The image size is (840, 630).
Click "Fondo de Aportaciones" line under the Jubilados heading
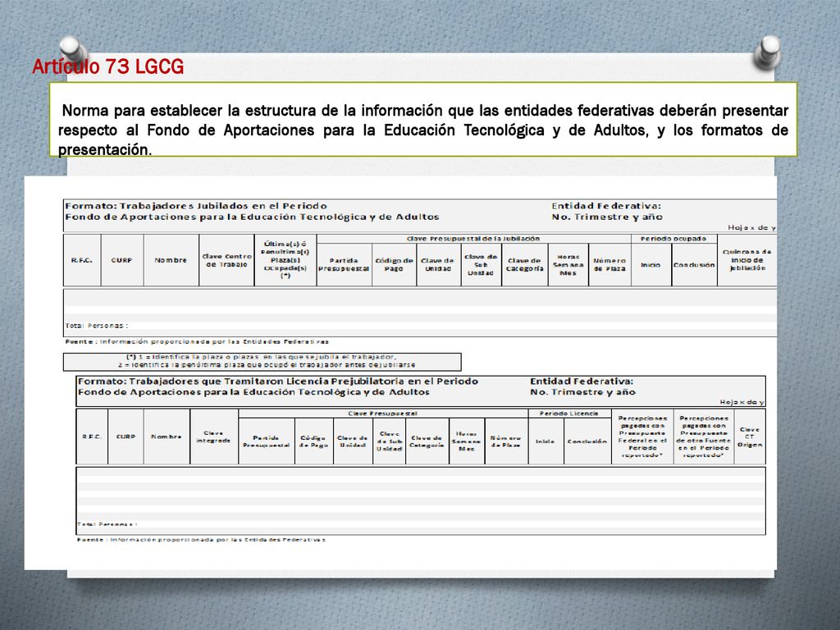(252, 217)
